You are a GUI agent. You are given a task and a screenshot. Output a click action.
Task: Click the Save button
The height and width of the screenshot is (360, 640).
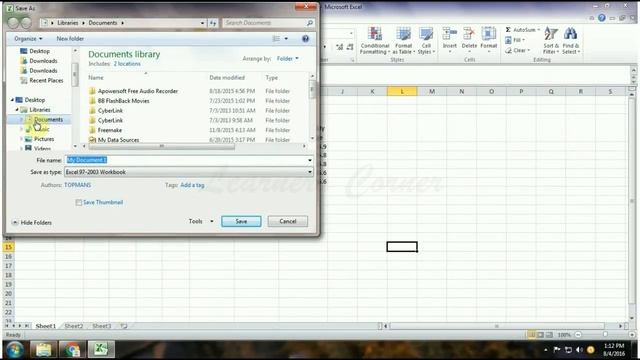point(241,221)
